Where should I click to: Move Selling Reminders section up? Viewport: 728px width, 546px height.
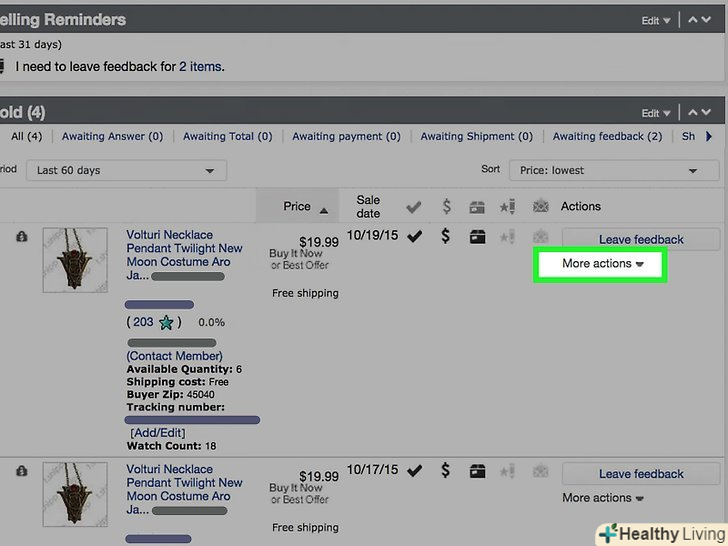(692, 20)
